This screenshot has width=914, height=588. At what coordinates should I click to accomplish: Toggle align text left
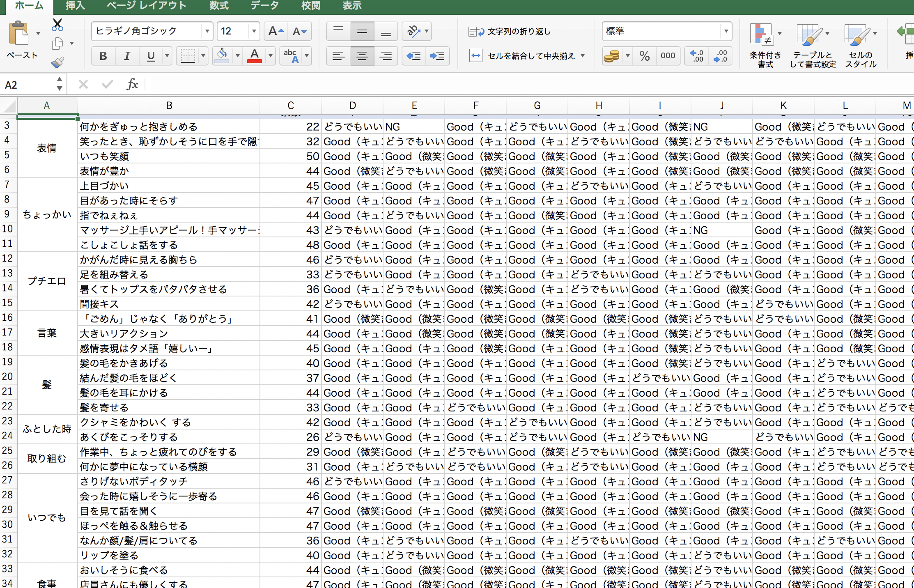click(x=338, y=56)
